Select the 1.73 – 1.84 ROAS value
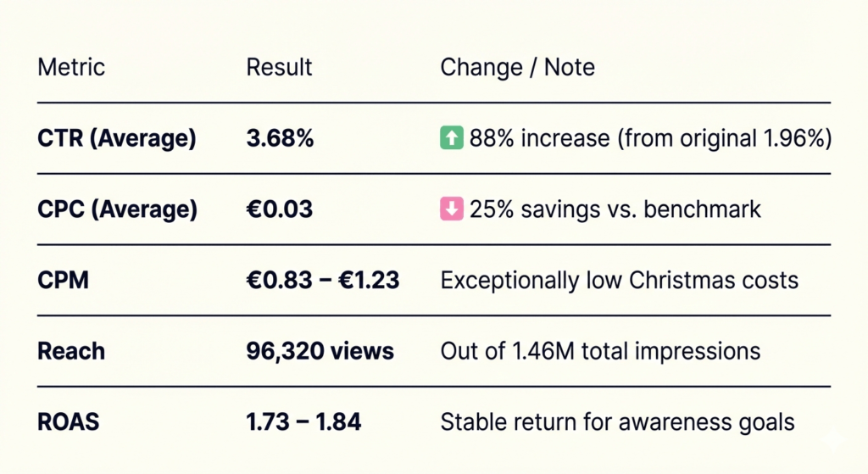 pos(303,421)
